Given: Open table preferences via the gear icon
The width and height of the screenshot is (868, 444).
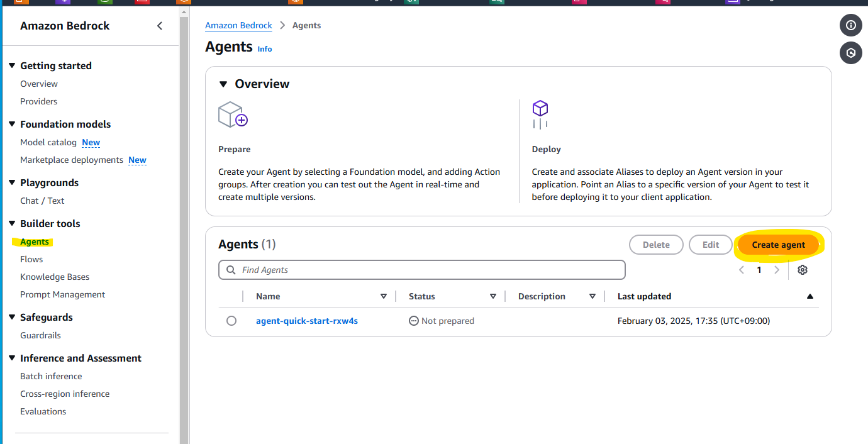Looking at the screenshot, I should [x=802, y=269].
